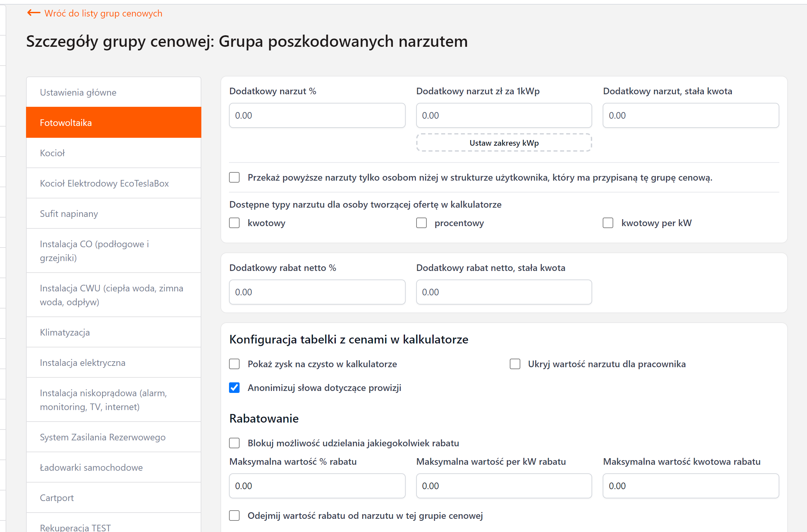
Task: Click the Wróć do listy grup cenowych link
Action: 103,13
